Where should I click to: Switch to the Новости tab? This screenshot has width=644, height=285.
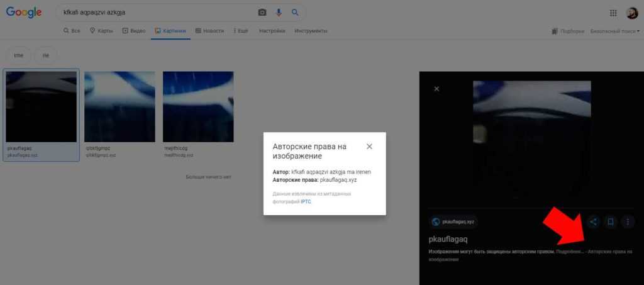click(209, 30)
